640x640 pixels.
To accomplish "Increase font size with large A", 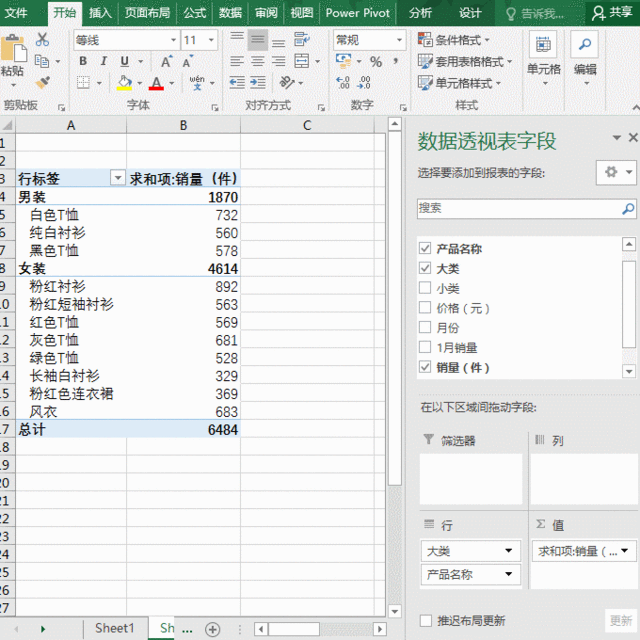I will [166, 61].
